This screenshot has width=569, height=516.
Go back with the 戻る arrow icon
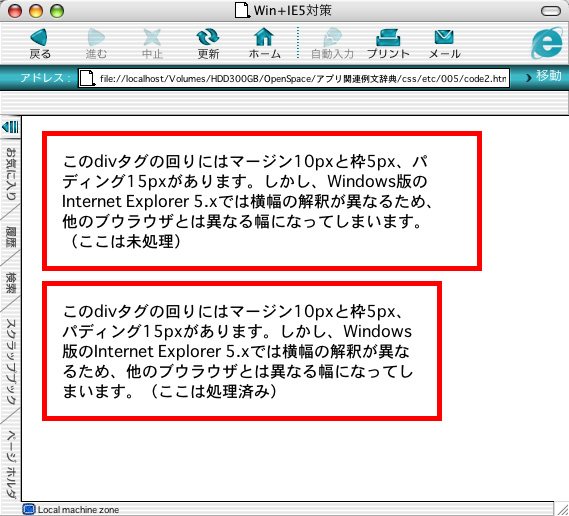pos(39,37)
